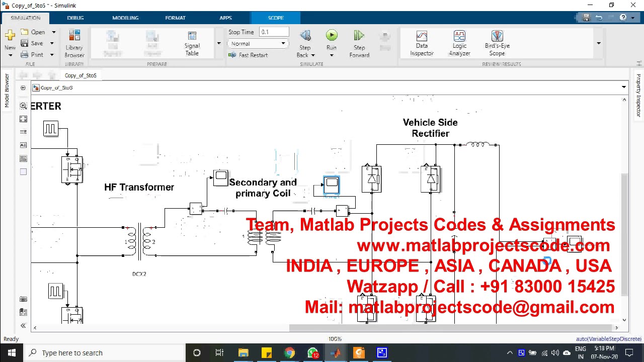
Task: Toggle sample time legend arrow icon
Action: tap(23, 132)
